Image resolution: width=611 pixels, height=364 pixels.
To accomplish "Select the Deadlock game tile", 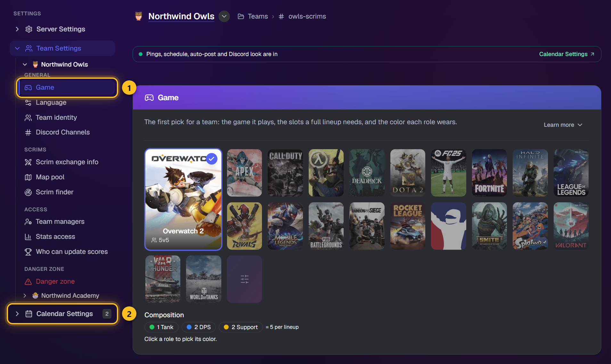I will point(367,173).
